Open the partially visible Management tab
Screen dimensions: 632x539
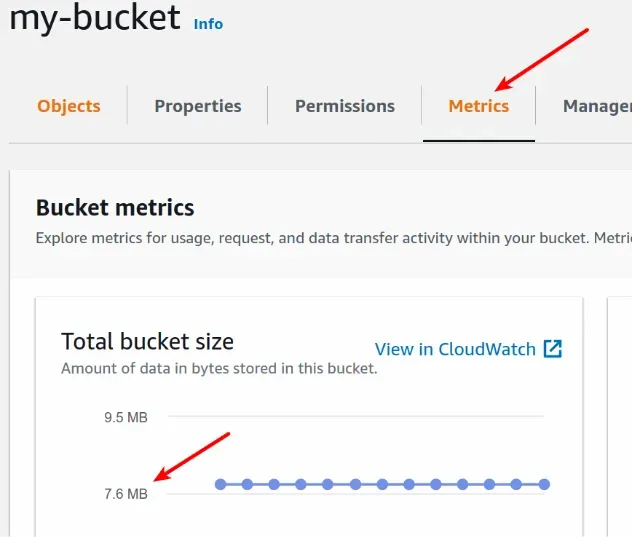click(x=597, y=106)
